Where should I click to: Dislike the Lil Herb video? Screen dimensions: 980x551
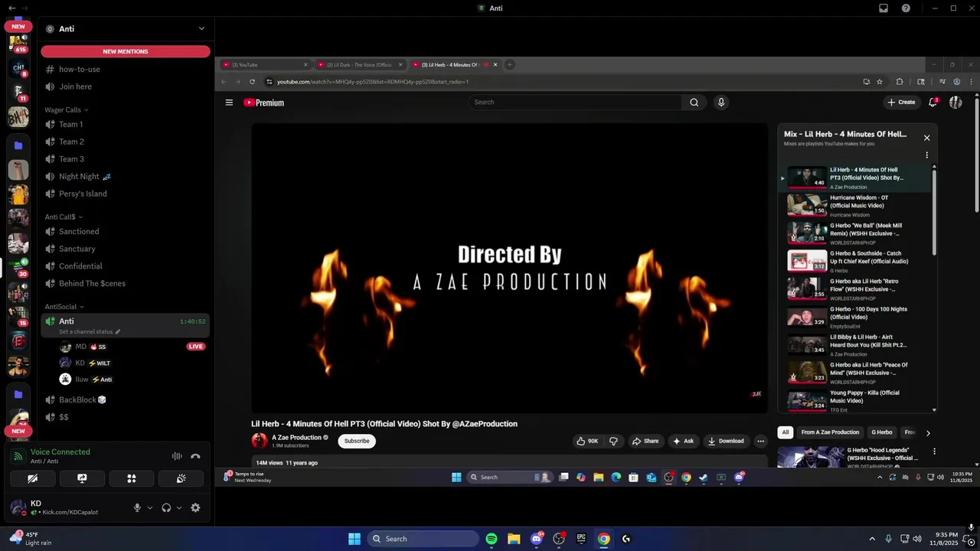(613, 441)
